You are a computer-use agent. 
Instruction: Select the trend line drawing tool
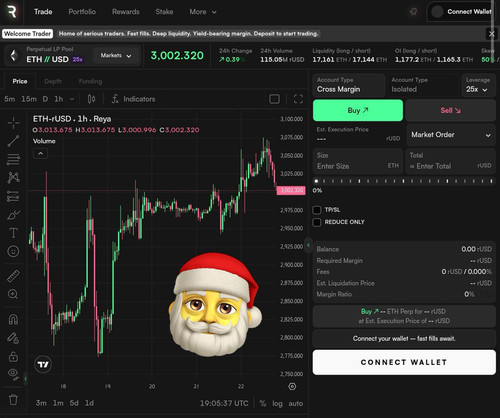coord(13,141)
